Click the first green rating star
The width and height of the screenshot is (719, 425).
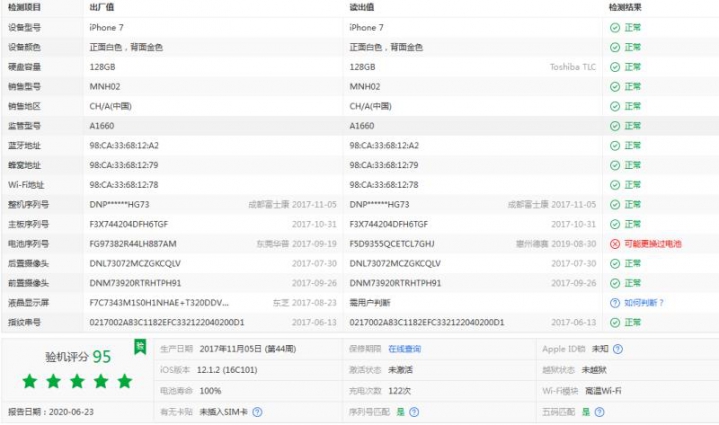tap(30, 381)
